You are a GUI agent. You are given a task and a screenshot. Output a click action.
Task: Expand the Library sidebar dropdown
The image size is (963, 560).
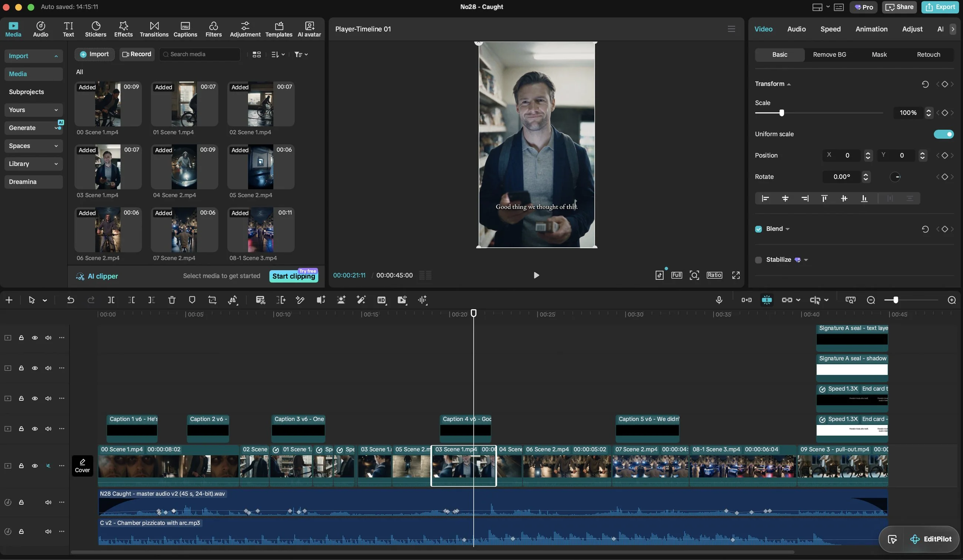click(34, 164)
